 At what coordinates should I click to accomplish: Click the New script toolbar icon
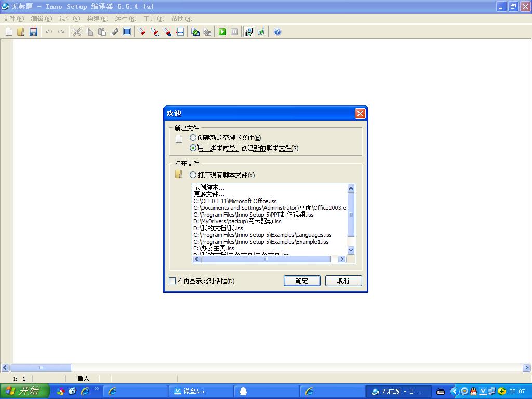click(x=9, y=32)
